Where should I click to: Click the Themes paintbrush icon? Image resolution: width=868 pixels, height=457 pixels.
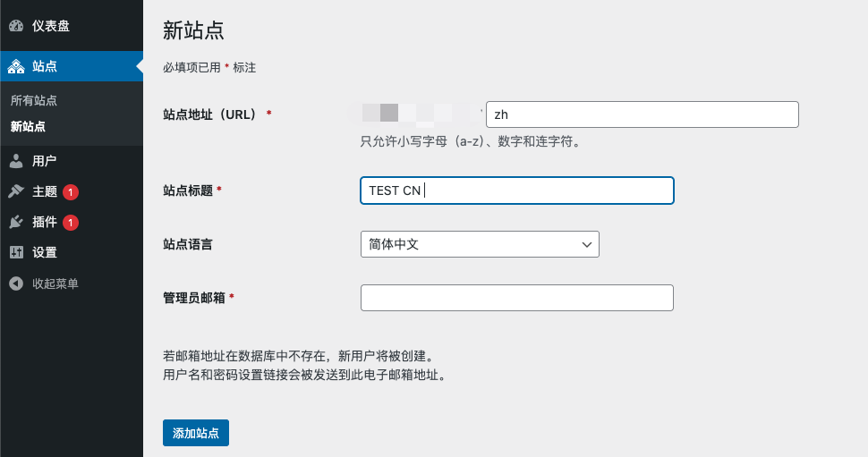16,191
